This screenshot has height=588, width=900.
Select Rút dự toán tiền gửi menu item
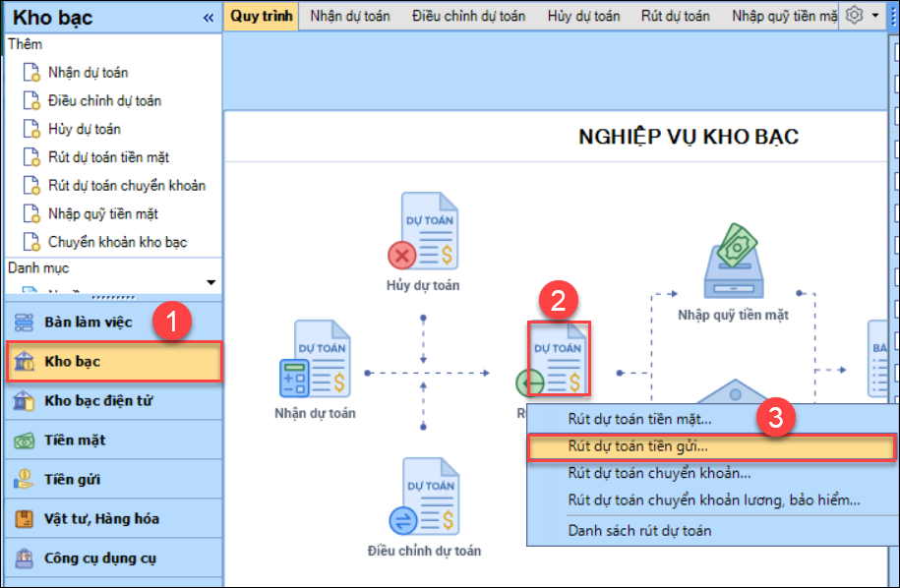[637, 445]
